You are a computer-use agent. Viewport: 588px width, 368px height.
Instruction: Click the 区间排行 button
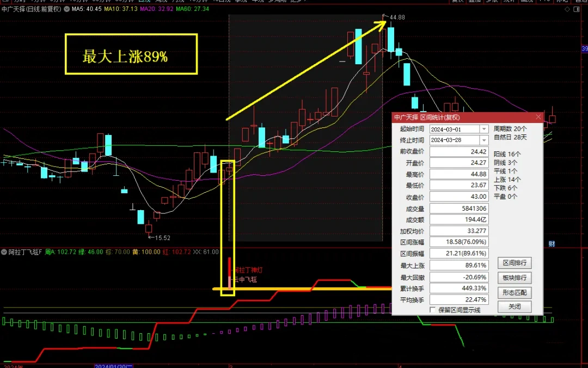click(x=514, y=263)
